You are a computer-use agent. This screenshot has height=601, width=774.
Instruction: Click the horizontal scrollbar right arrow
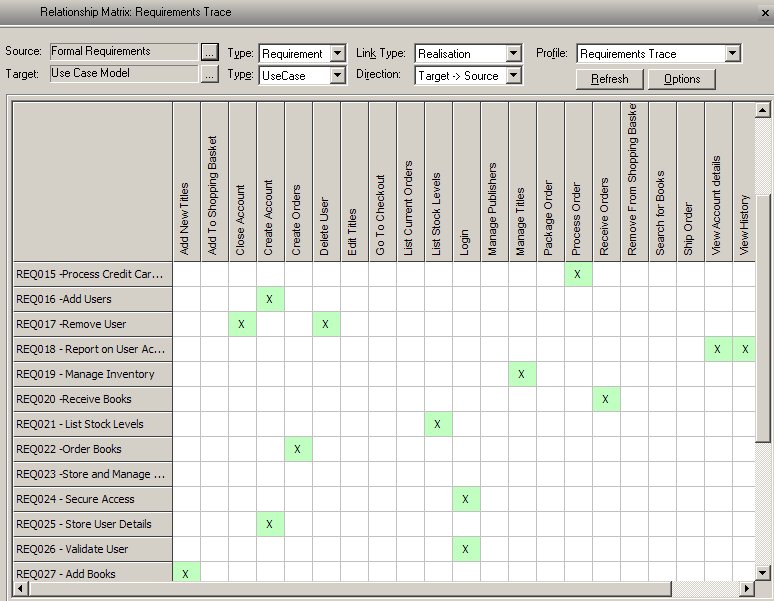point(747,588)
